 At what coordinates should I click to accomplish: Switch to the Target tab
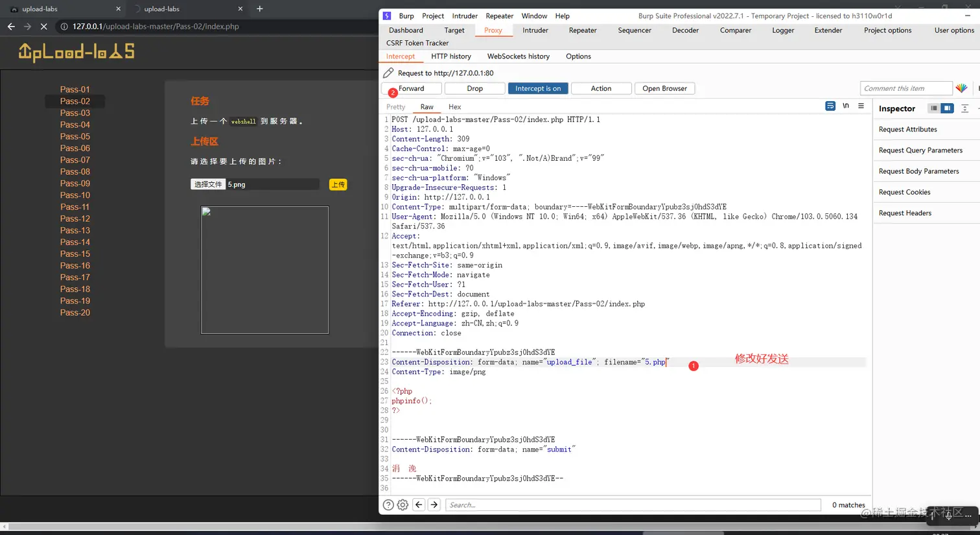click(x=454, y=30)
